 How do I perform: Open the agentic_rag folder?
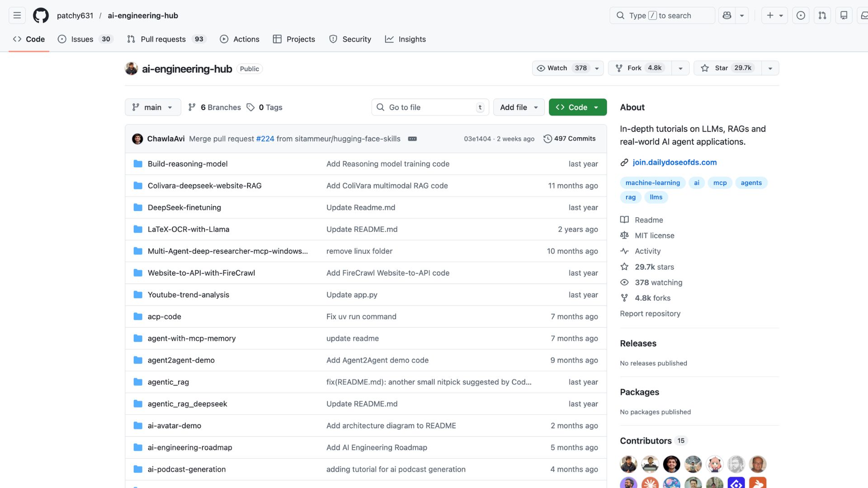point(168,382)
